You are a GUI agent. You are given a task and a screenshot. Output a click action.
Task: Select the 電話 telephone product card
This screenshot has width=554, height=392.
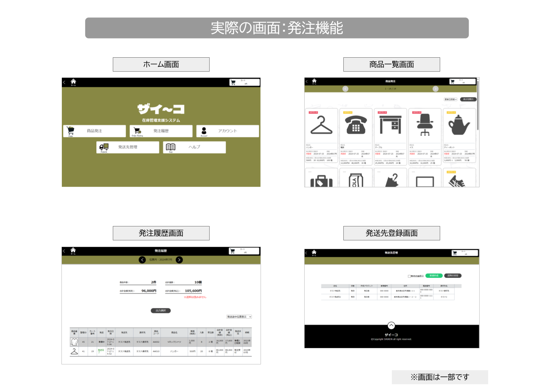pyautogui.click(x=356, y=137)
